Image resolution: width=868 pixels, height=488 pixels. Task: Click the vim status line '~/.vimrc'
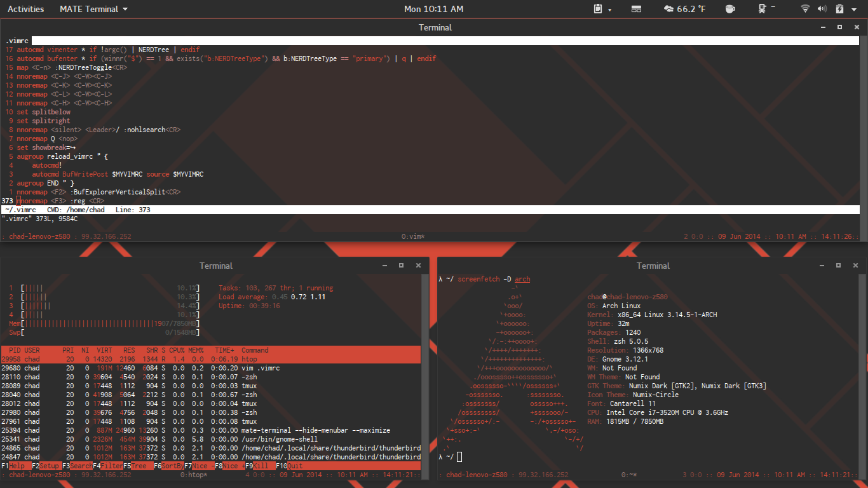(430, 210)
